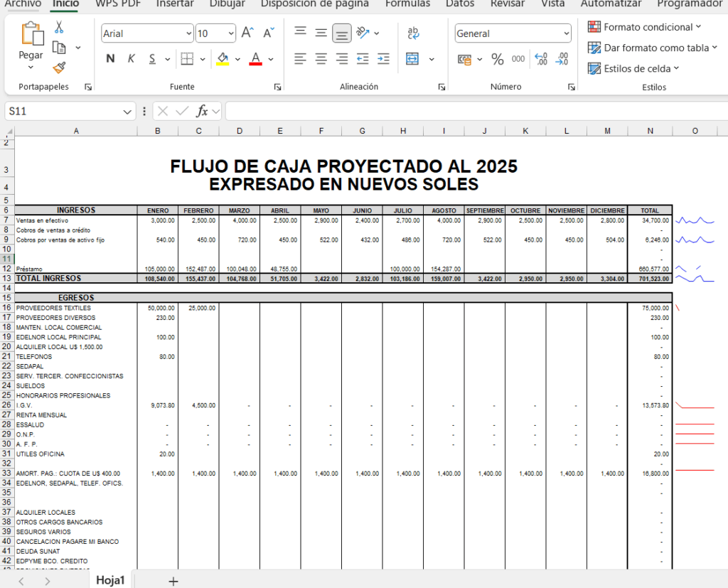Image resolution: width=728 pixels, height=588 pixels.
Task: Decrease the indent
Action: click(x=363, y=59)
